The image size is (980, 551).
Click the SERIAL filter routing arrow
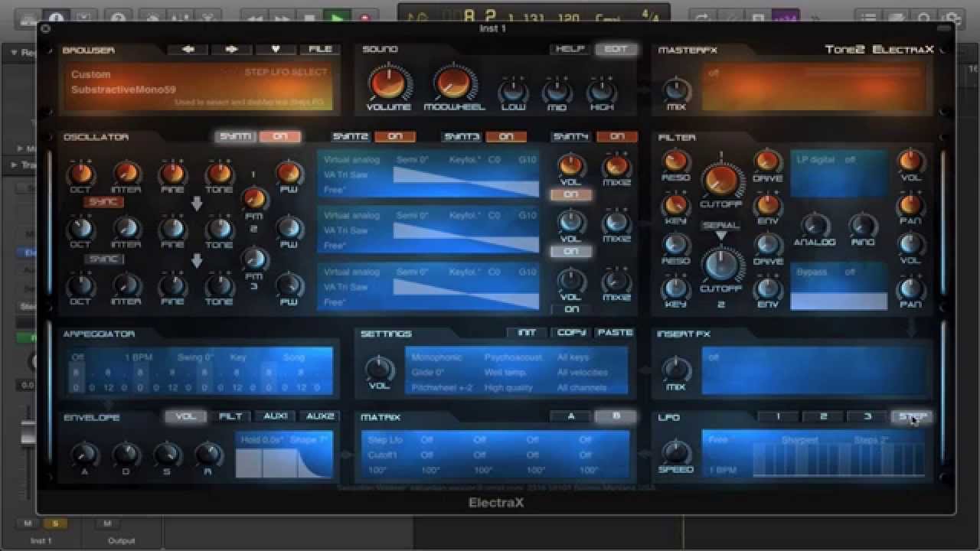click(x=720, y=236)
